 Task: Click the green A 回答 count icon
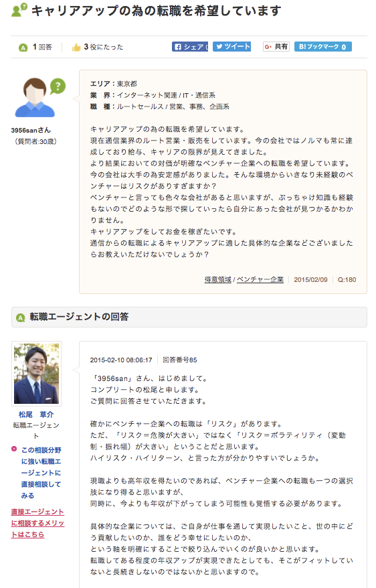[23, 48]
